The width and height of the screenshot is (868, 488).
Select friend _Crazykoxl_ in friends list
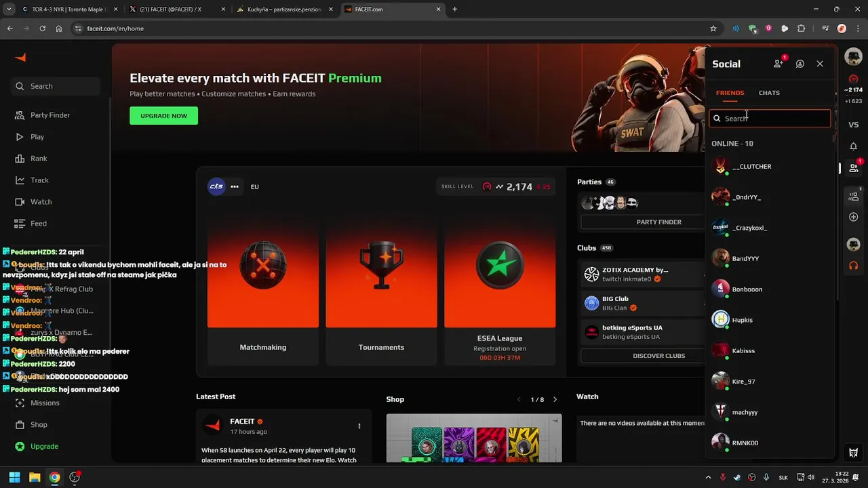tap(770, 228)
